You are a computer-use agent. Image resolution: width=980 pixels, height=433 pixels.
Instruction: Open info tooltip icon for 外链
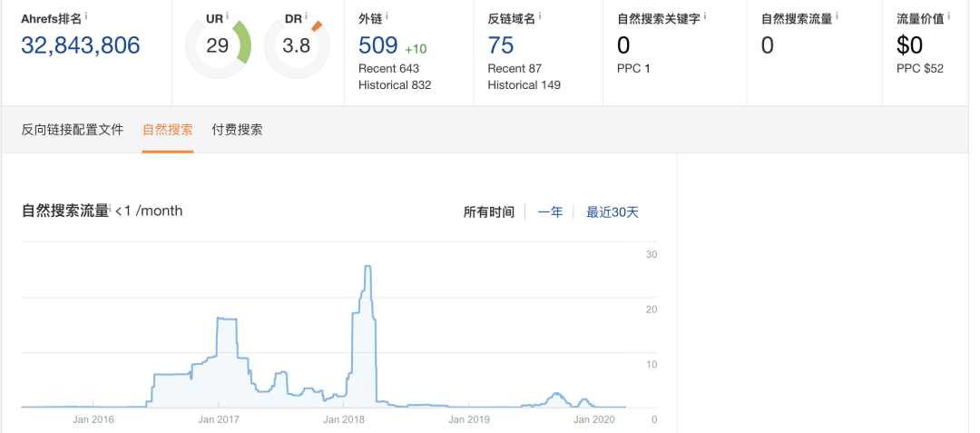tap(387, 17)
